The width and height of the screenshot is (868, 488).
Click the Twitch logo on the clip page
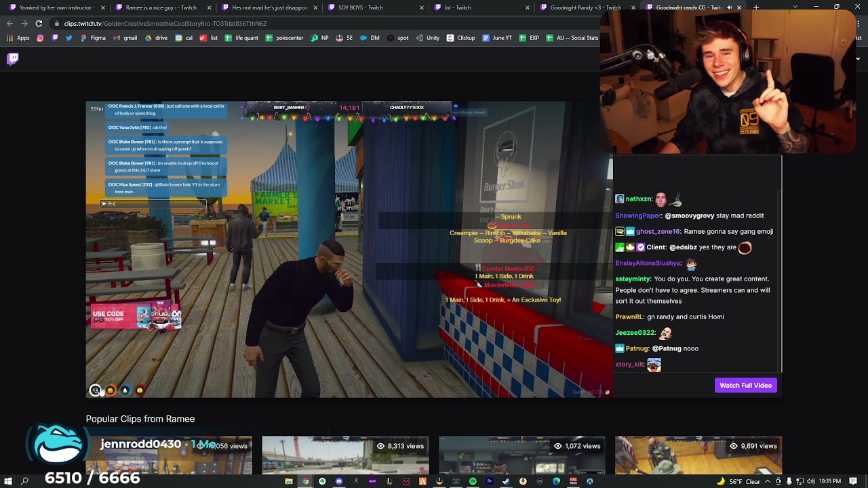click(12, 59)
